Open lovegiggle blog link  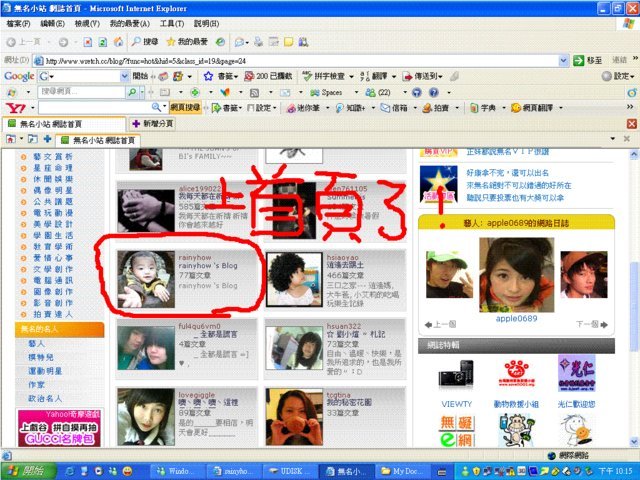196,395
